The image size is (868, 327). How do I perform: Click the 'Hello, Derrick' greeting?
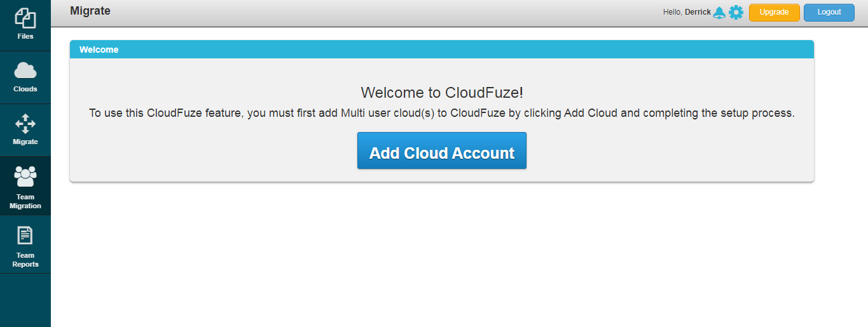687,12
